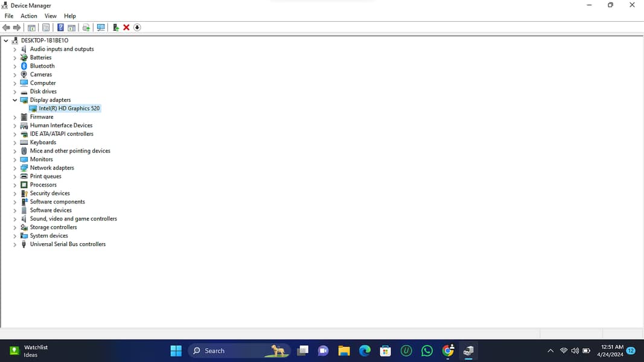Collapse the DESKTOP-1B1BE1O root node
Screen dimensions: 644x362
(6, 40)
